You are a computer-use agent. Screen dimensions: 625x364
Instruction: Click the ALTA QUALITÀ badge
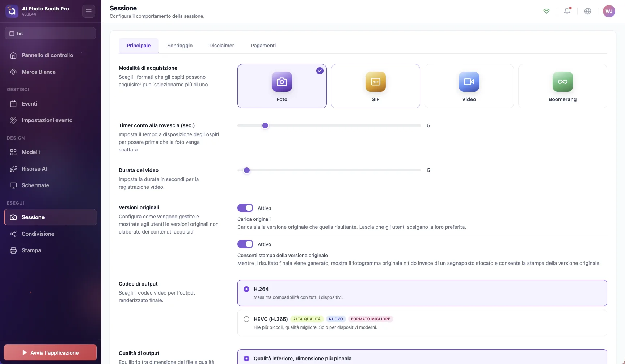tap(307, 319)
